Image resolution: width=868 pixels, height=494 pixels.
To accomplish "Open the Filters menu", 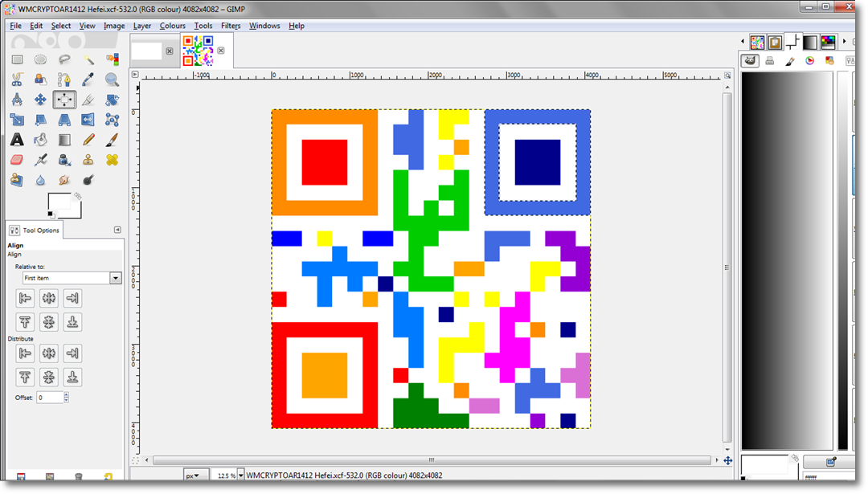I will [231, 26].
